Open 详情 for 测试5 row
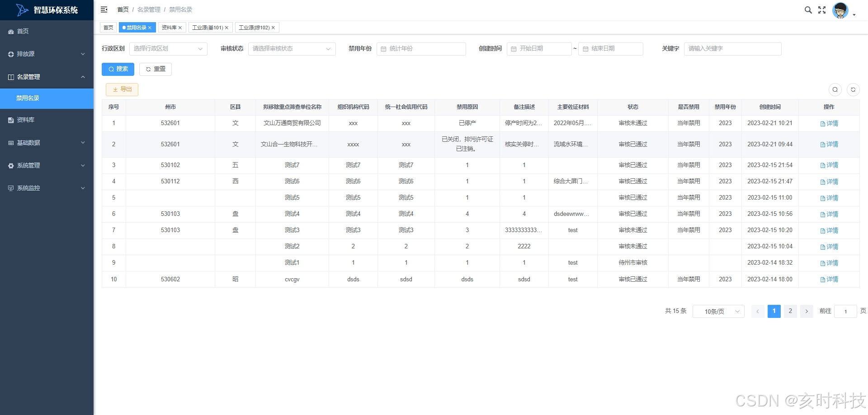 point(829,198)
